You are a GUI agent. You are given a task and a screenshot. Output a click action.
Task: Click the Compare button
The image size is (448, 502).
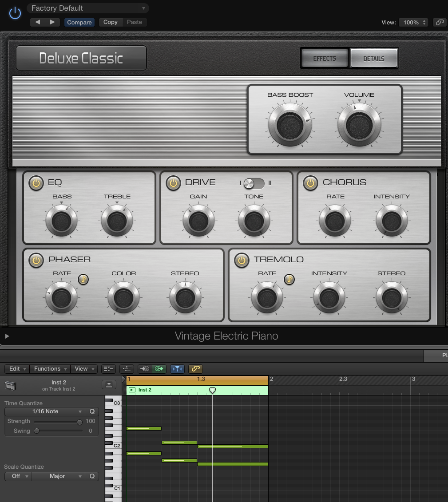pyautogui.click(x=79, y=22)
